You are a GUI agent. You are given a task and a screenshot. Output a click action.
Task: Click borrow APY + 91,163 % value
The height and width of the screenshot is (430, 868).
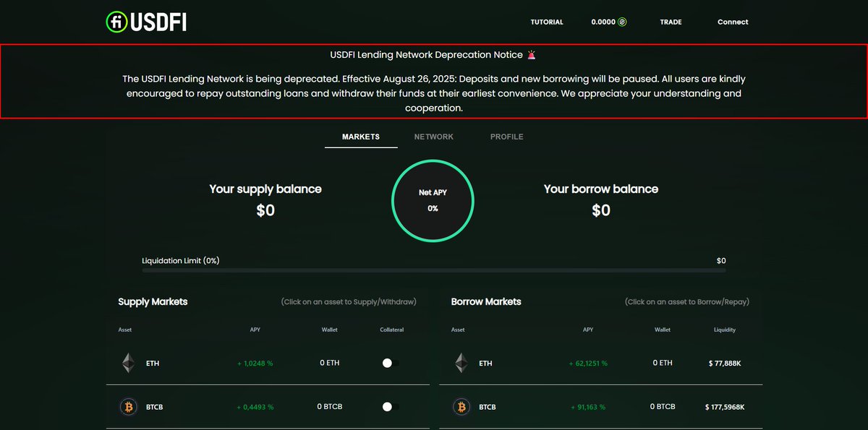coord(588,407)
